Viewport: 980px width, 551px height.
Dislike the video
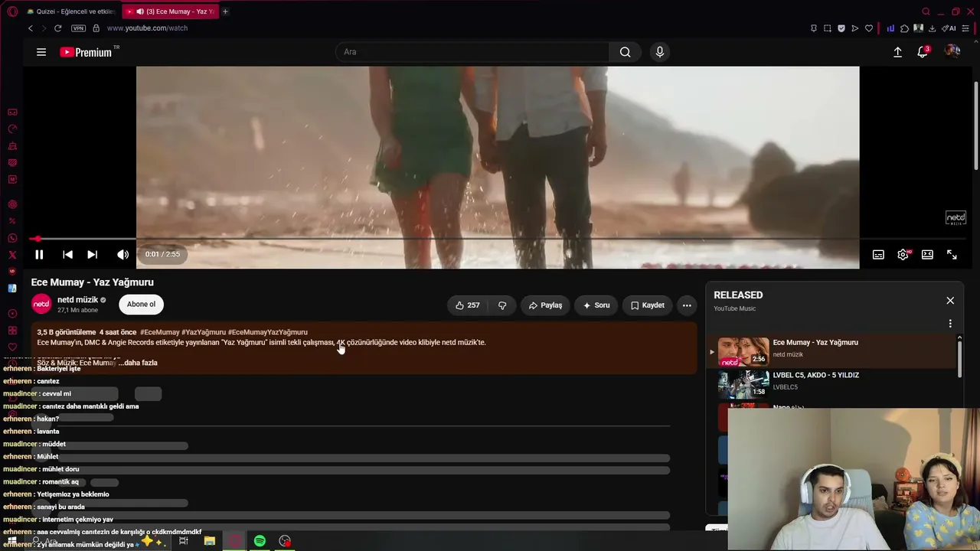[x=502, y=305]
